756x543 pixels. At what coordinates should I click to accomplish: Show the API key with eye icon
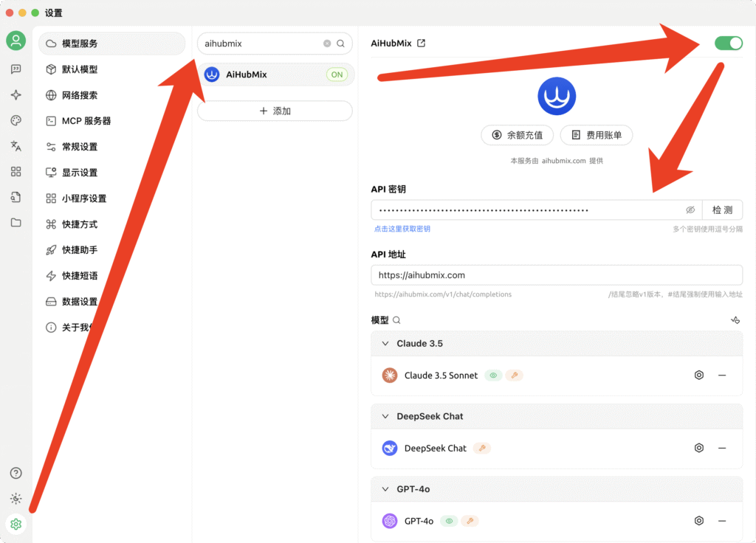tap(690, 210)
